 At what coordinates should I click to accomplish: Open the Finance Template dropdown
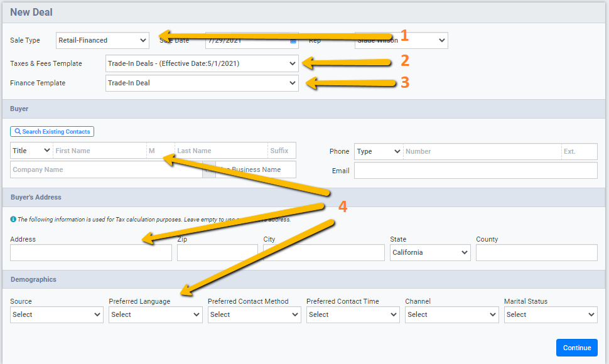pyautogui.click(x=202, y=83)
